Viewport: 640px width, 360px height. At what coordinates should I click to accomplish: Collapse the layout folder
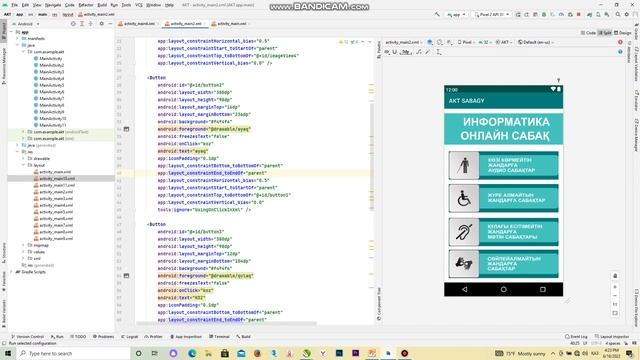point(23,165)
